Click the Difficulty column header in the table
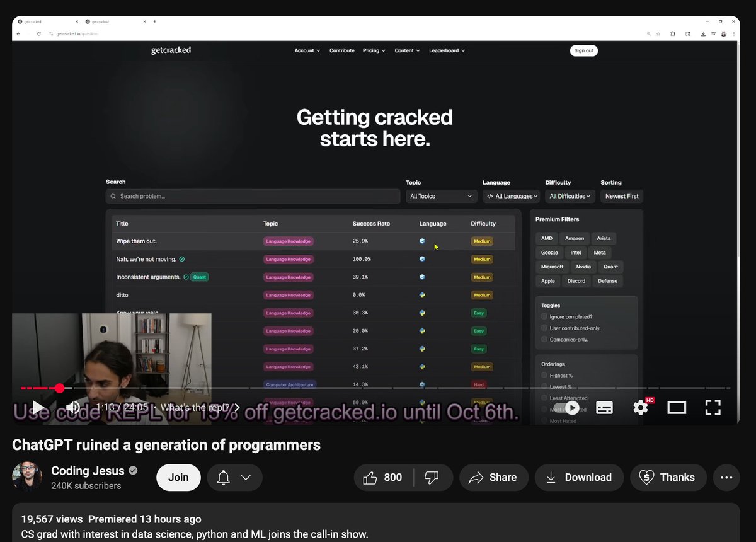Screen dimensions: 756x542 [483, 224]
